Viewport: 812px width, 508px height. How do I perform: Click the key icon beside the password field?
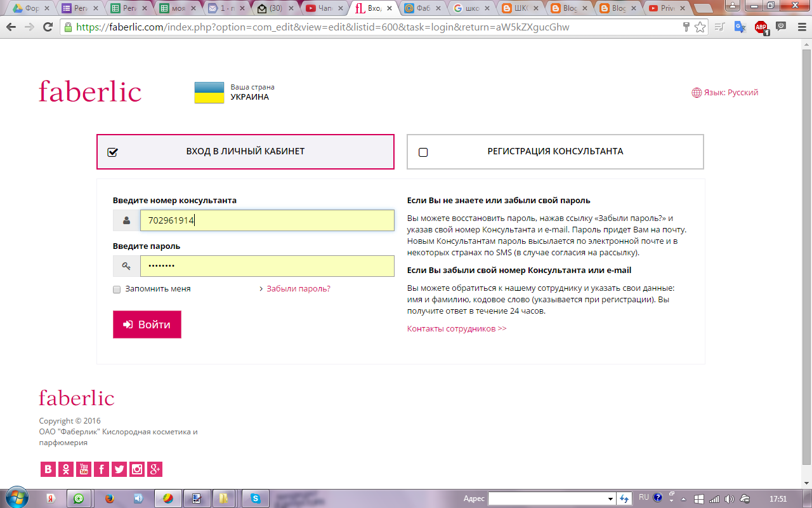click(x=127, y=266)
